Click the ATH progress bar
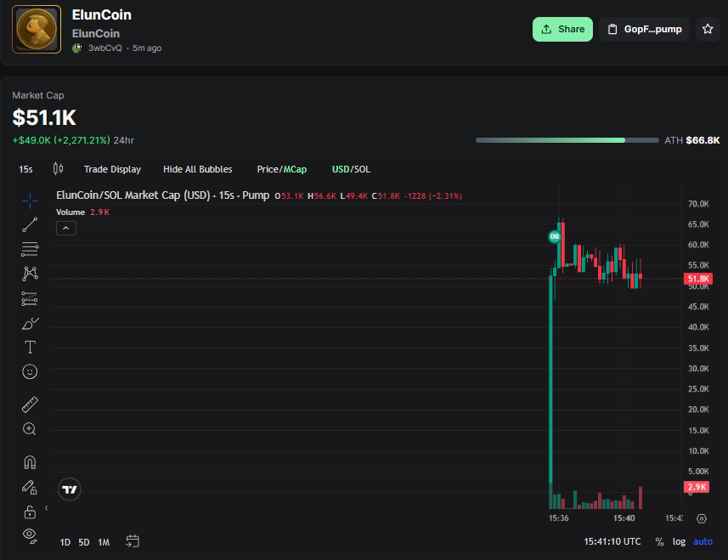Screen dimensions: 728x560 (x=567, y=140)
